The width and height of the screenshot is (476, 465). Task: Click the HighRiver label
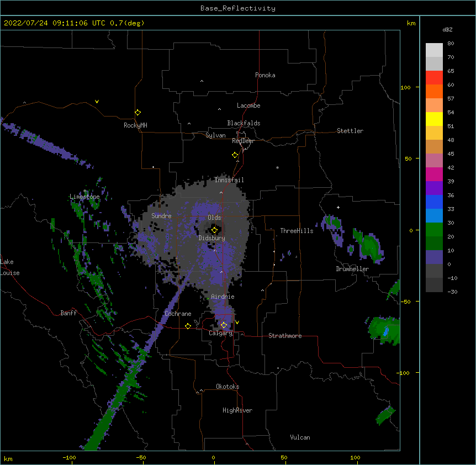pos(237,410)
